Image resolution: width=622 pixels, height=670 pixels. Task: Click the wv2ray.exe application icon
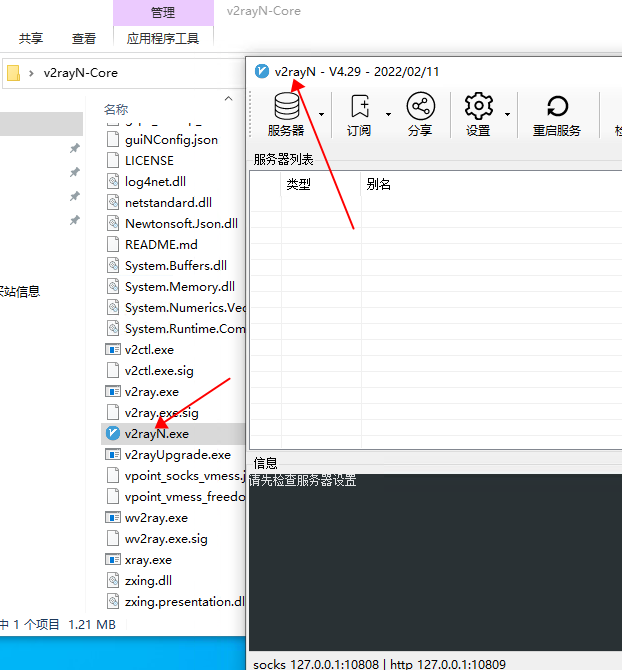(x=113, y=517)
